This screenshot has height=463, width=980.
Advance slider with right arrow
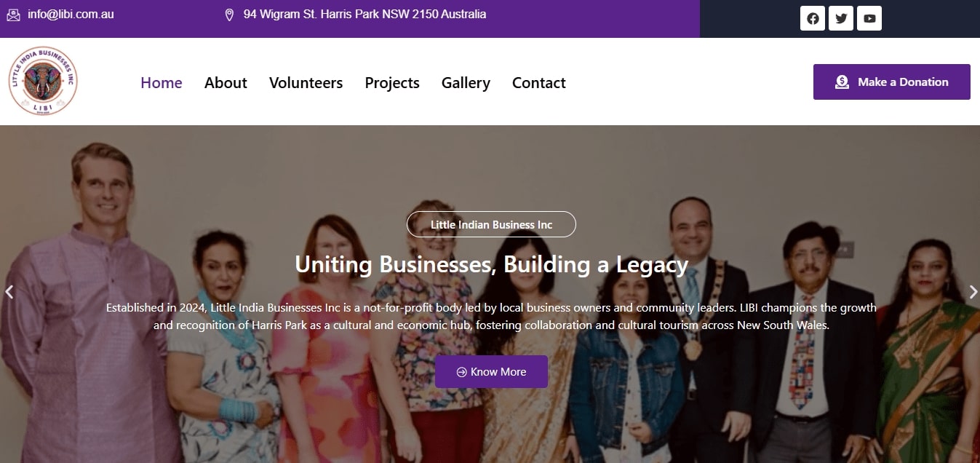[973, 292]
